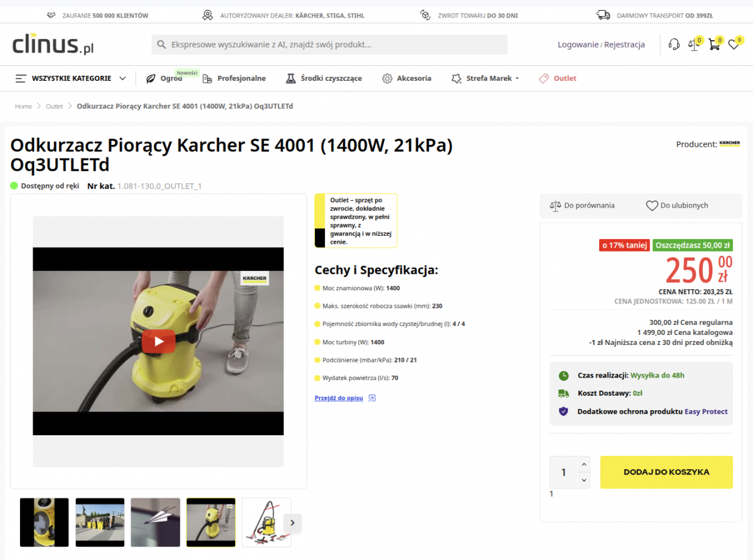Select the Ogród glove icon in navigation
The image size is (753, 560).
click(151, 78)
